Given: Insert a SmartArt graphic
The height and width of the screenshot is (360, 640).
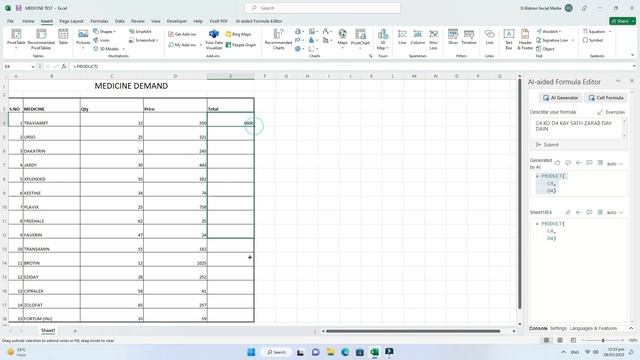Looking at the screenshot, I should coord(140,31).
